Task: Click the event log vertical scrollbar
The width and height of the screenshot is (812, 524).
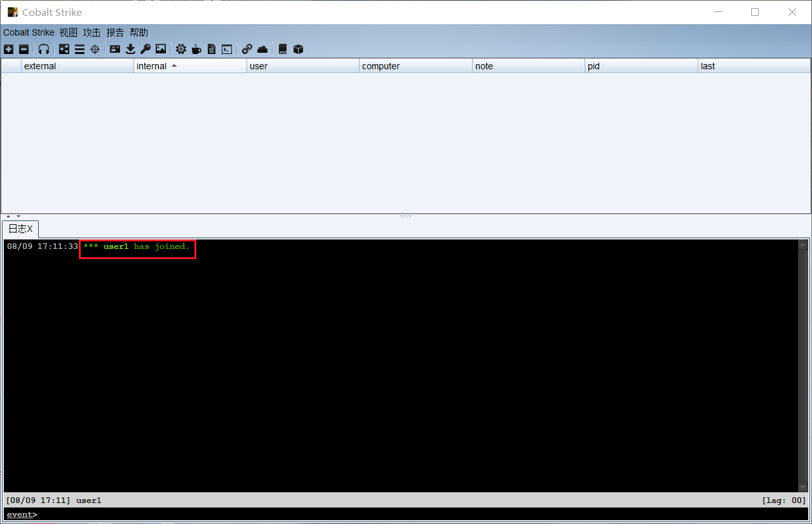Action: (803, 366)
